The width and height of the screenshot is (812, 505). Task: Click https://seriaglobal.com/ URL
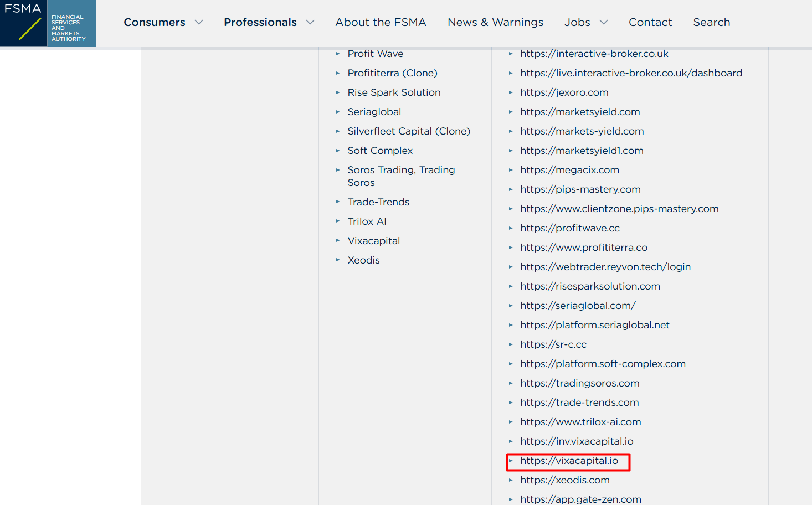578,306
